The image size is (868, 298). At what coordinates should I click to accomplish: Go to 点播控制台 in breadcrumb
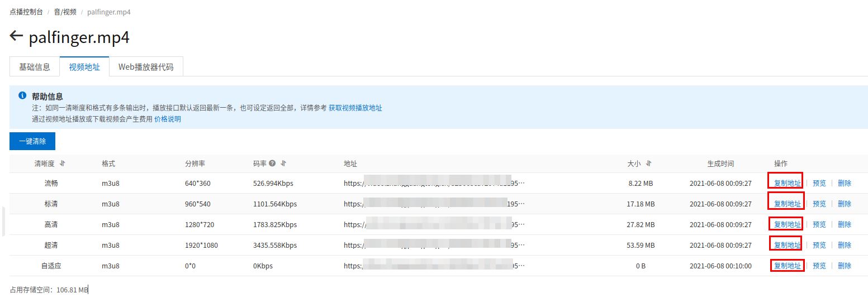point(26,12)
